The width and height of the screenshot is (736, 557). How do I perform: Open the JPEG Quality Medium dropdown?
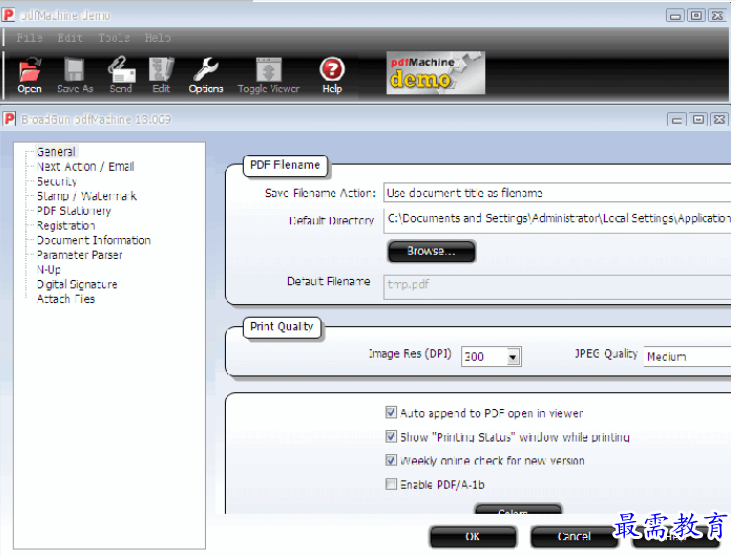[x=687, y=356]
